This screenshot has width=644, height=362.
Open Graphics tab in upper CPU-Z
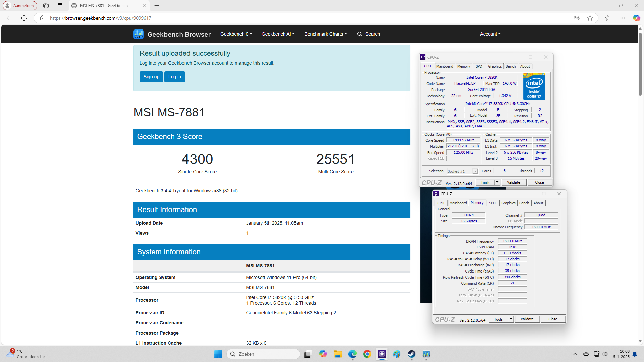495,66
